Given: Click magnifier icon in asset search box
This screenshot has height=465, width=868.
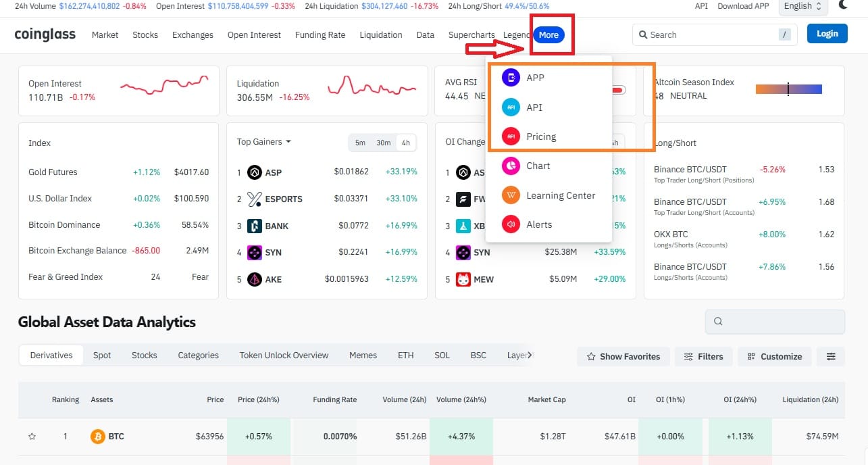Looking at the screenshot, I should tap(718, 322).
